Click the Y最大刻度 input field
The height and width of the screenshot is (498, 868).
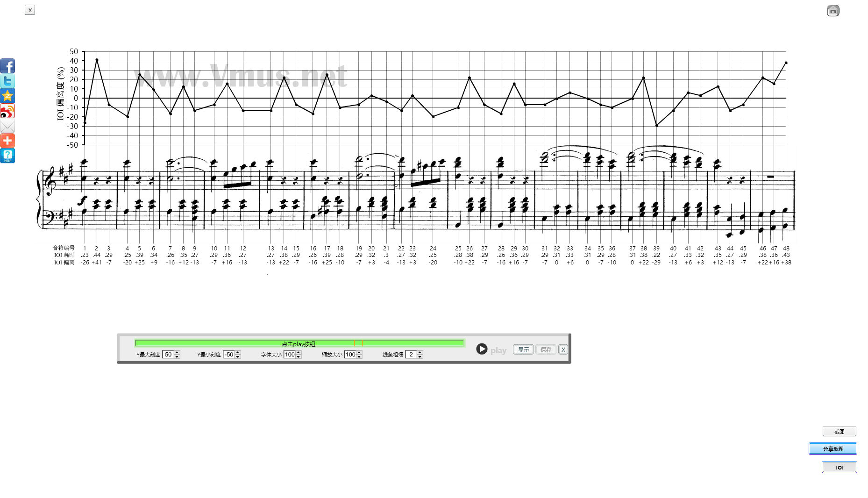pos(168,355)
